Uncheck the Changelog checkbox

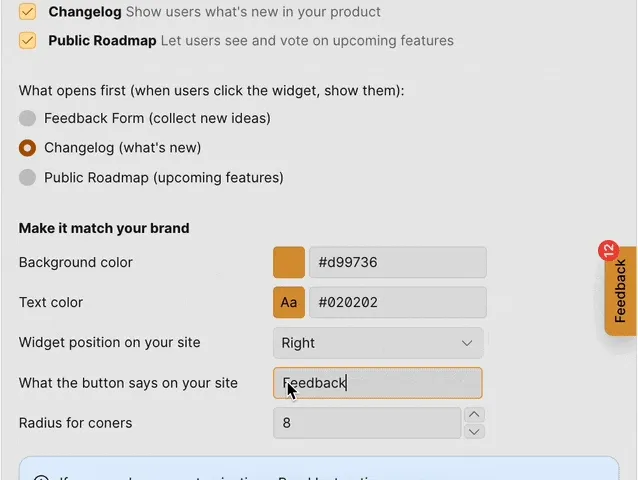coord(27,12)
